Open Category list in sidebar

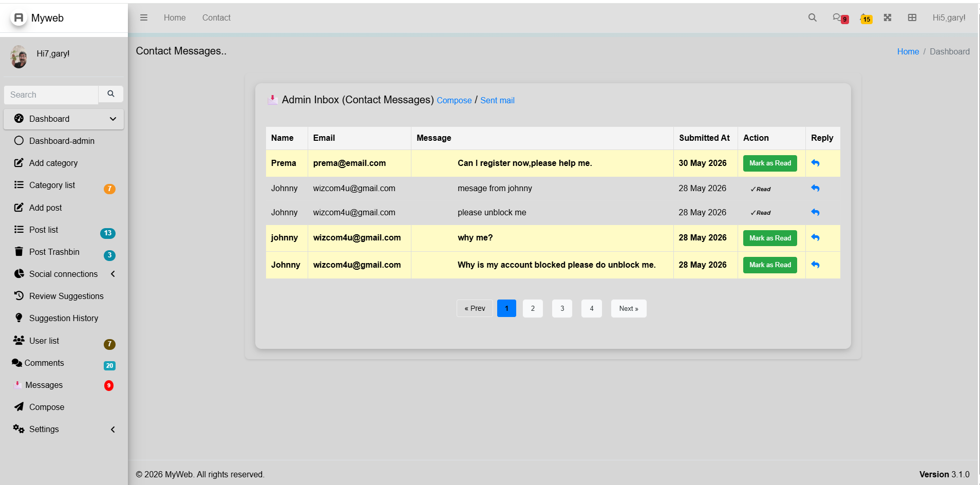pyautogui.click(x=64, y=185)
